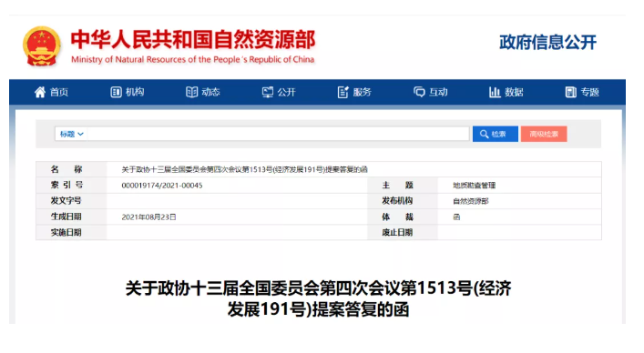The width and height of the screenshot is (644, 353).
Task: Click the 索引号 field label
Action: (66, 185)
